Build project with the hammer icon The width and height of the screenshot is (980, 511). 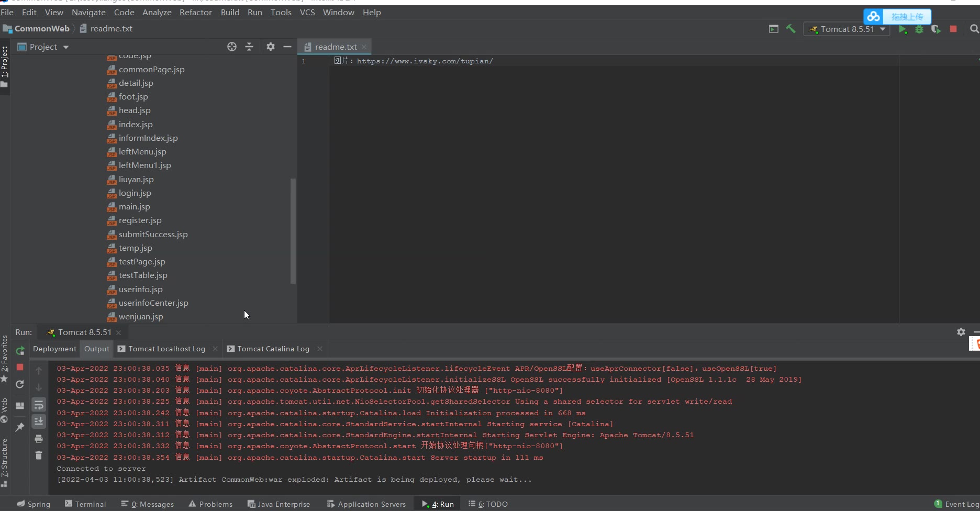coord(790,29)
